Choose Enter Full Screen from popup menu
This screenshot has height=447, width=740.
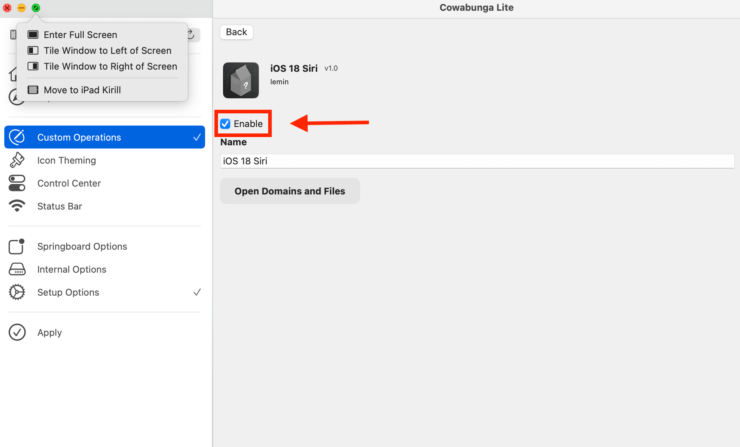[x=80, y=34]
